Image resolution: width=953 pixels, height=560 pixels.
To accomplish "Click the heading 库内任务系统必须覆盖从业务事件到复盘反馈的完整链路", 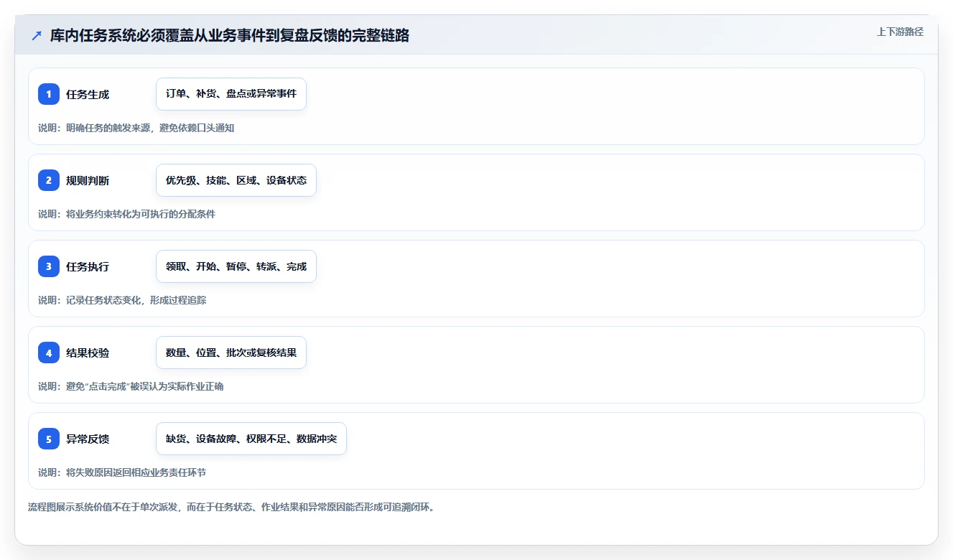I will pos(230,35).
